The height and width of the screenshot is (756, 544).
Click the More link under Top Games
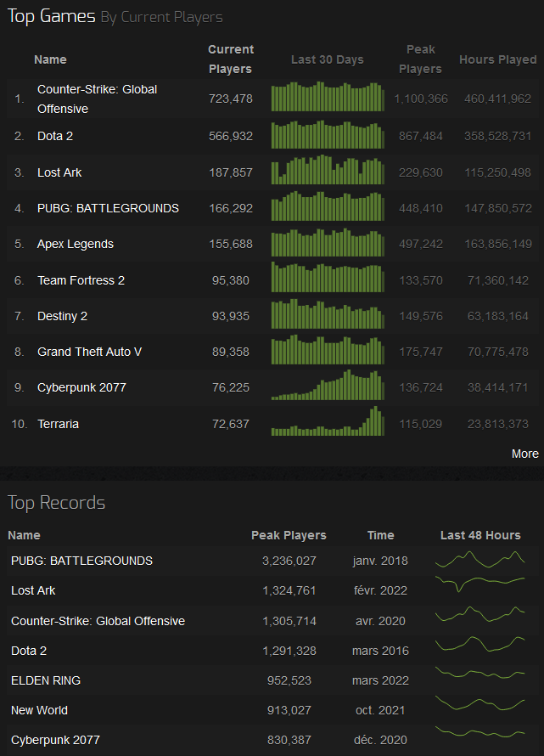pos(524,454)
